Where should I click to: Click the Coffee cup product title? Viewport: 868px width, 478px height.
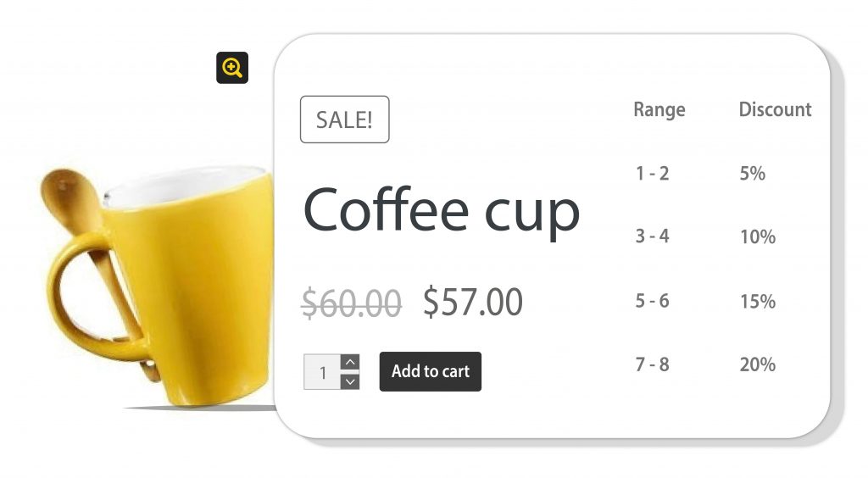(x=441, y=209)
